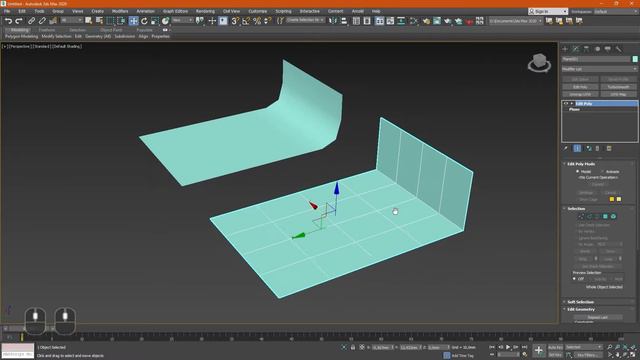
Task: Click the Percent Snap icon
Action: tap(257, 21)
